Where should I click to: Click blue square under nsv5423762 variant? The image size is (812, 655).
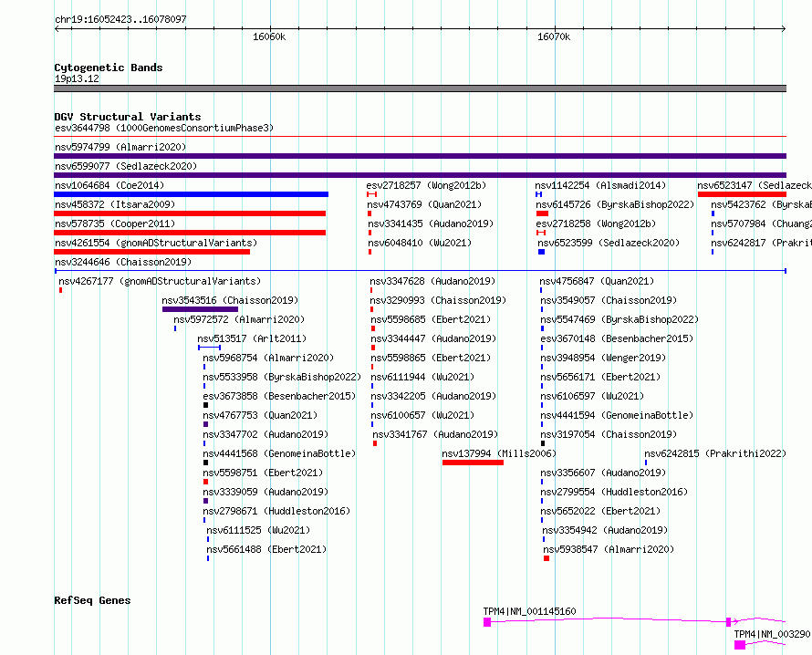713,213
